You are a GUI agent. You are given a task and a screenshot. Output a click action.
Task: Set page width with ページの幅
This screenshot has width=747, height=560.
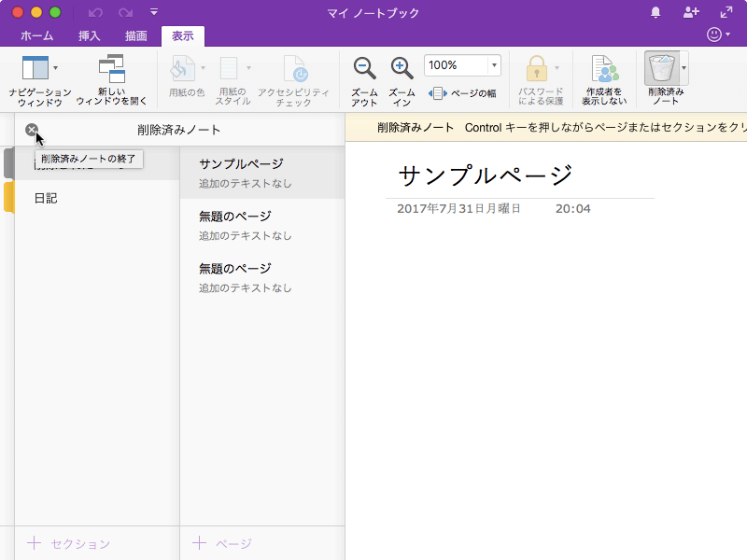click(x=462, y=93)
